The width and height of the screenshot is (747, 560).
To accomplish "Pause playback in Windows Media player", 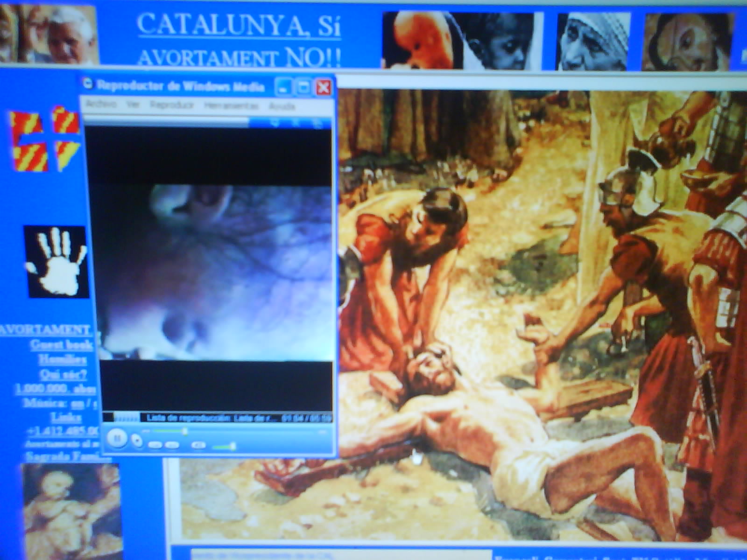I will (117, 438).
